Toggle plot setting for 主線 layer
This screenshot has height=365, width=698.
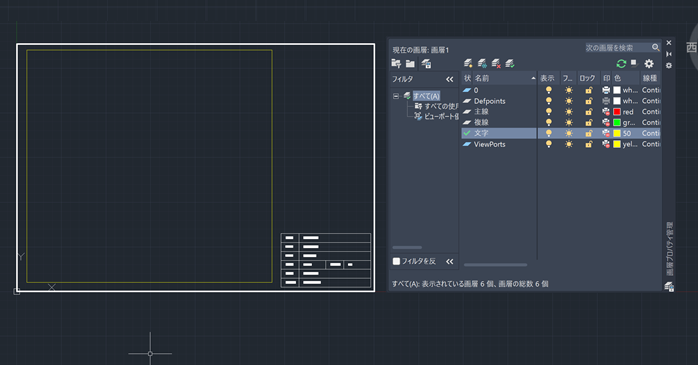(x=606, y=112)
